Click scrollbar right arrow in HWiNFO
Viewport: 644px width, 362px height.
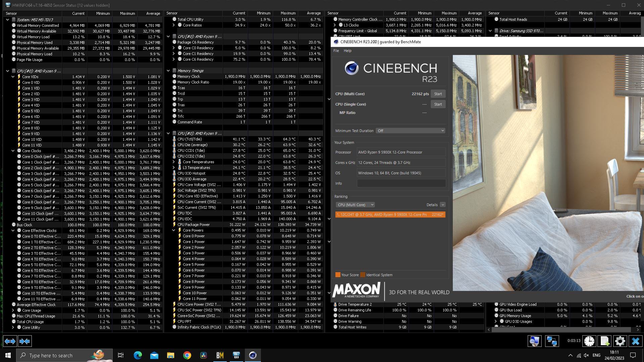coord(638,330)
